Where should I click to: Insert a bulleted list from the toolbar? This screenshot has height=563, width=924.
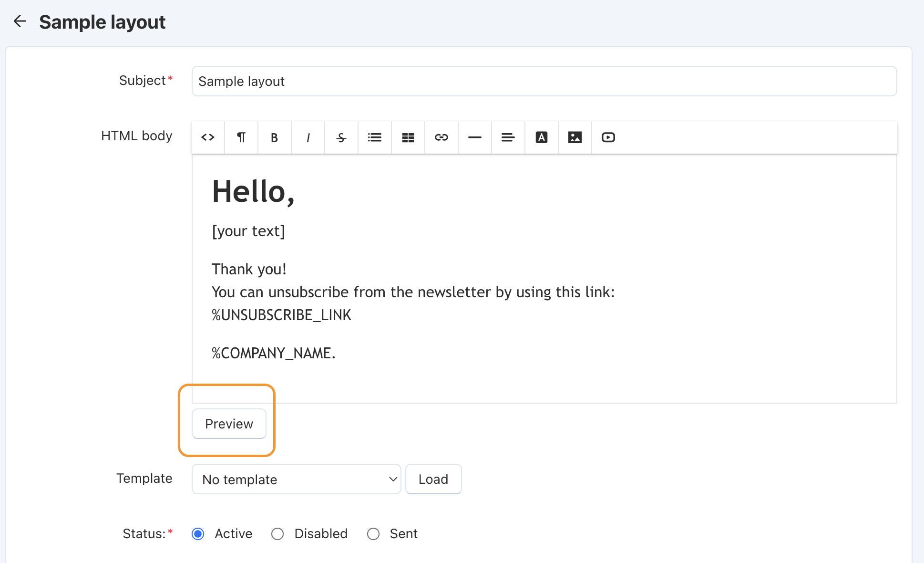375,137
